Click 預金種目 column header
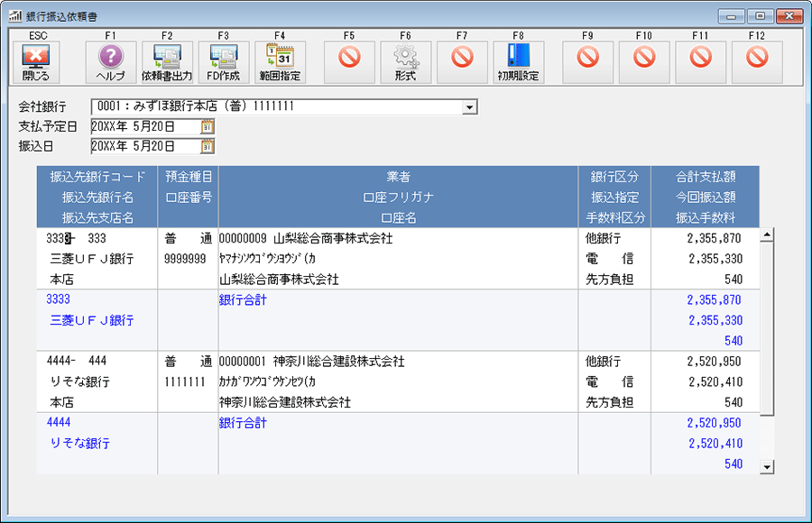Viewport: 812px width, 523px height. point(189,177)
